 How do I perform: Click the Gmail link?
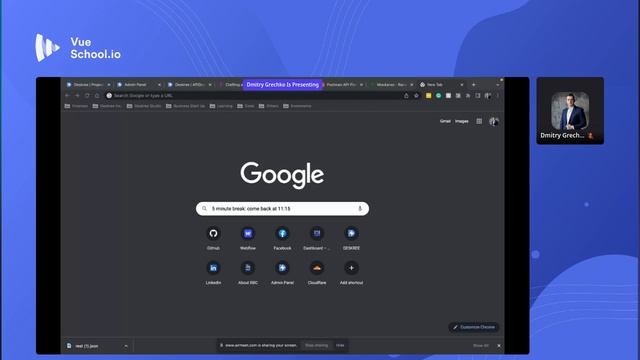pyautogui.click(x=445, y=121)
